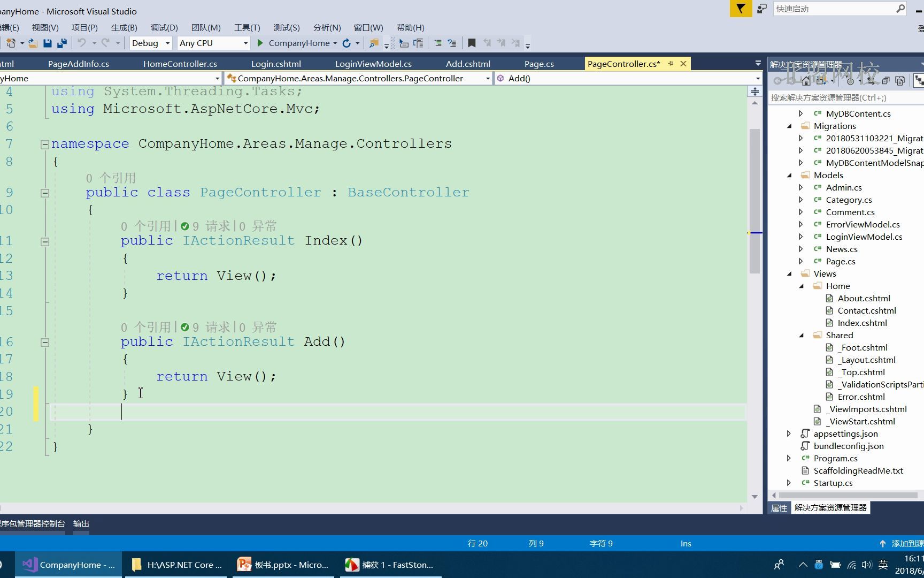Image resolution: width=924 pixels, height=578 pixels.
Task: Click the Home icon in Solution Explorer toolbar
Action: pyautogui.click(x=806, y=81)
